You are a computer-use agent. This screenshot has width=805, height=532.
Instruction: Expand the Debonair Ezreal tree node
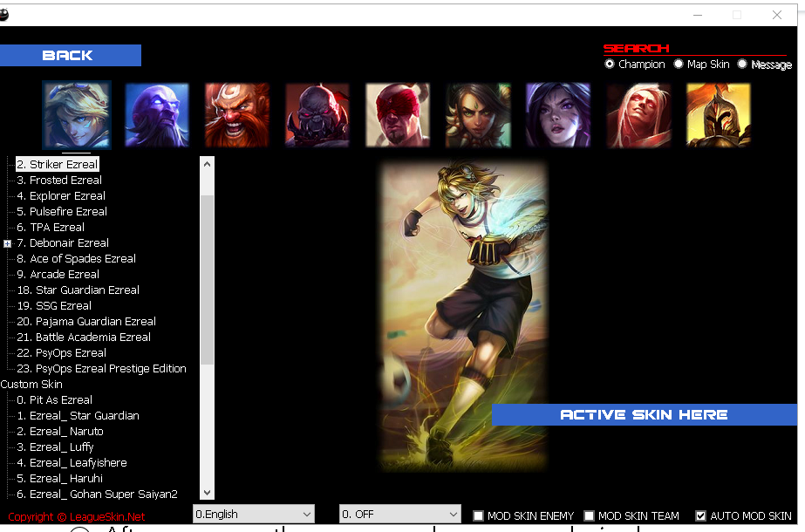point(7,243)
